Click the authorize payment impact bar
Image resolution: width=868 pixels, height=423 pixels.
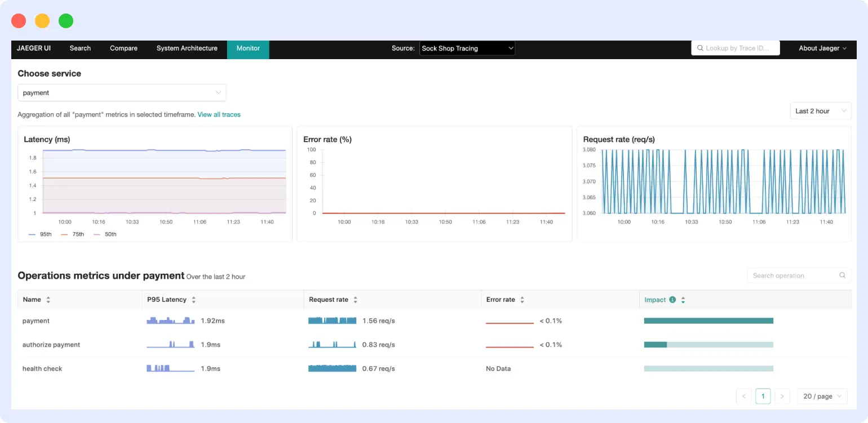708,345
